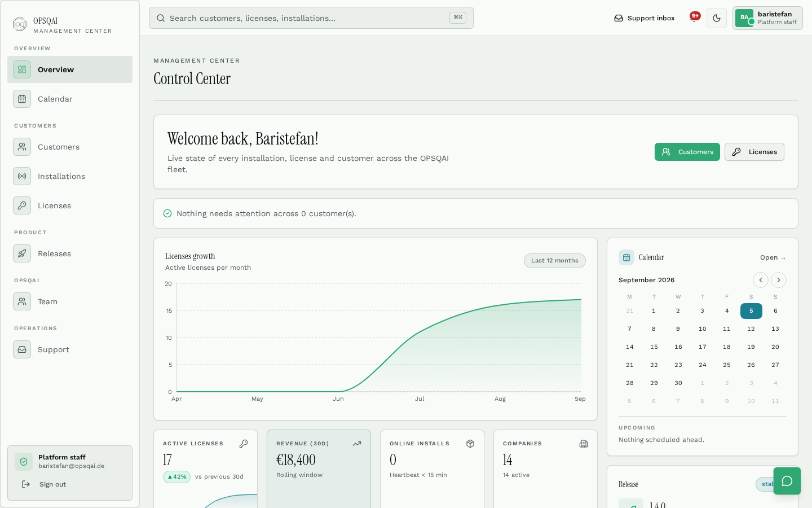Click the Online Installs card
This screenshot has width=812, height=508.
tap(432, 469)
